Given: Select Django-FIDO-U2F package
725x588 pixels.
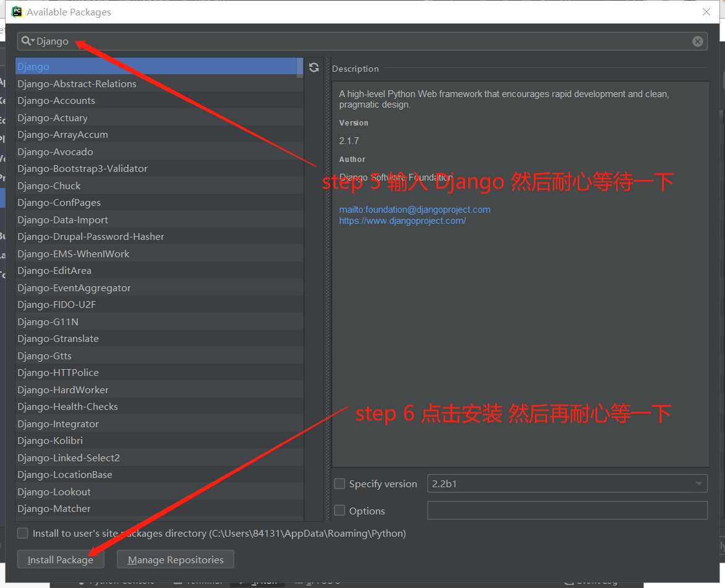Looking at the screenshot, I should coord(159,304).
